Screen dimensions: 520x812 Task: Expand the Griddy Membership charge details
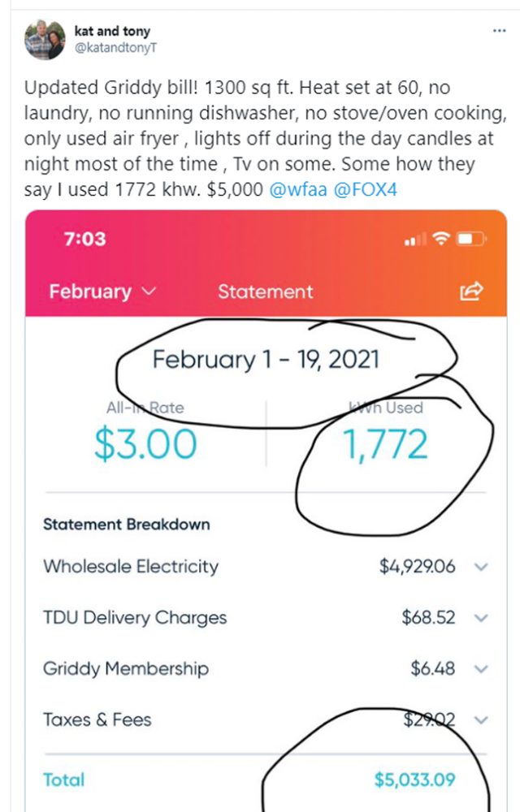[x=481, y=669]
